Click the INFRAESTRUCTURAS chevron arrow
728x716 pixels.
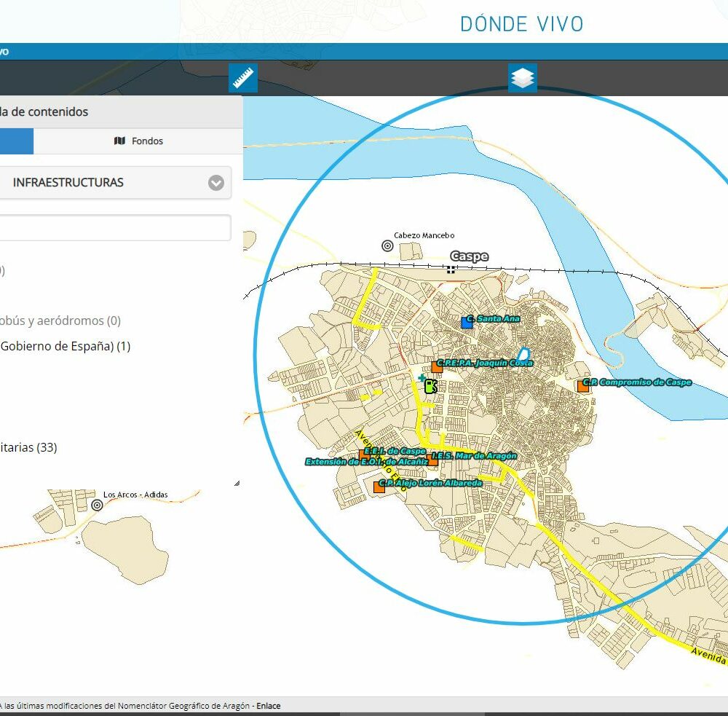pos(216,183)
